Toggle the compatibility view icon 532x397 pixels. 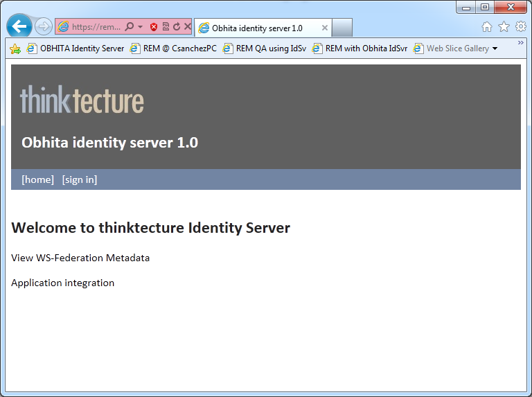(x=166, y=26)
